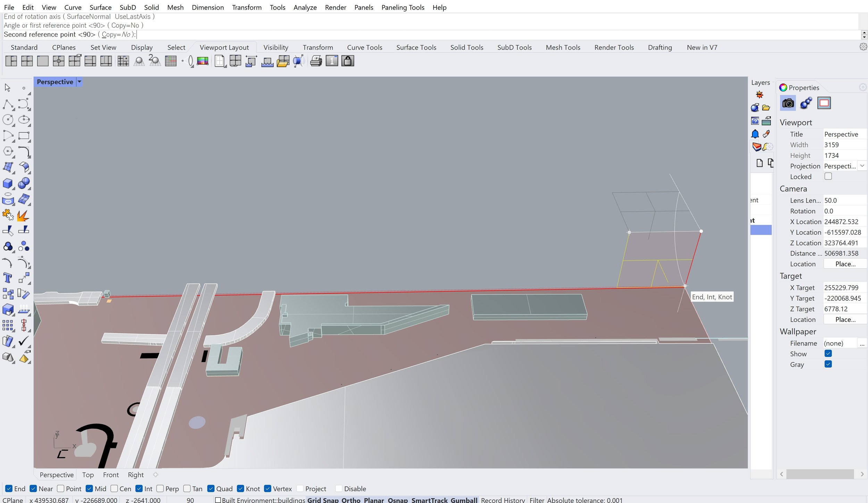Click the check mark analyze icon
868x503 pixels.
click(24, 342)
